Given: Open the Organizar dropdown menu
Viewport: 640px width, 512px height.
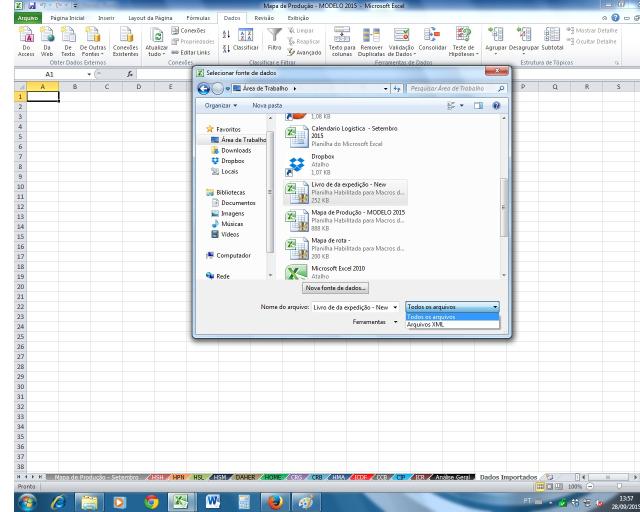Looking at the screenshot, I should tap(220, 106).
